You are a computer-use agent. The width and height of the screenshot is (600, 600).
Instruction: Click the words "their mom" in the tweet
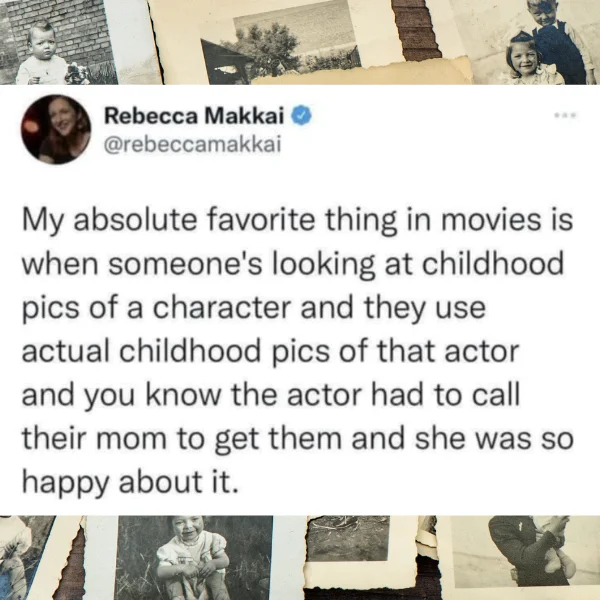coord(94,439)
